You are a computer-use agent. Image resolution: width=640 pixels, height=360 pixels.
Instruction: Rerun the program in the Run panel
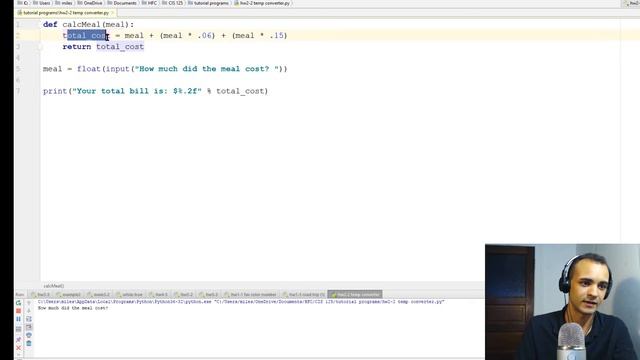pyautogui.click(x=18, y=303)
